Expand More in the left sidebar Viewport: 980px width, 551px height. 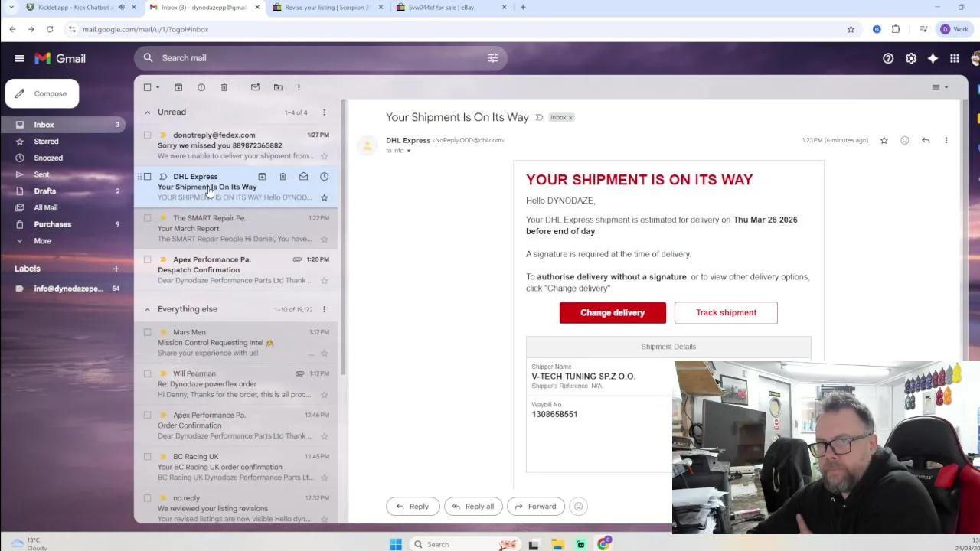[42, 241]
